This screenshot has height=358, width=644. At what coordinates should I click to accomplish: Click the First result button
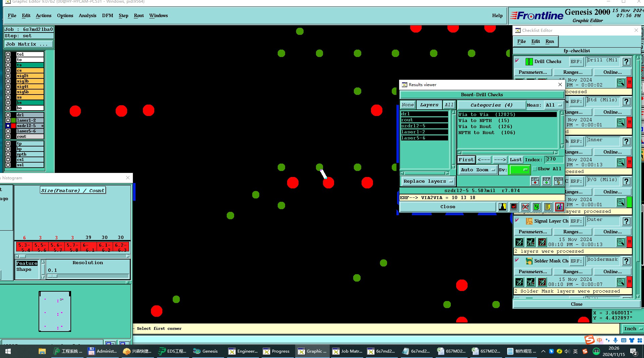click(x=466, y=160)
